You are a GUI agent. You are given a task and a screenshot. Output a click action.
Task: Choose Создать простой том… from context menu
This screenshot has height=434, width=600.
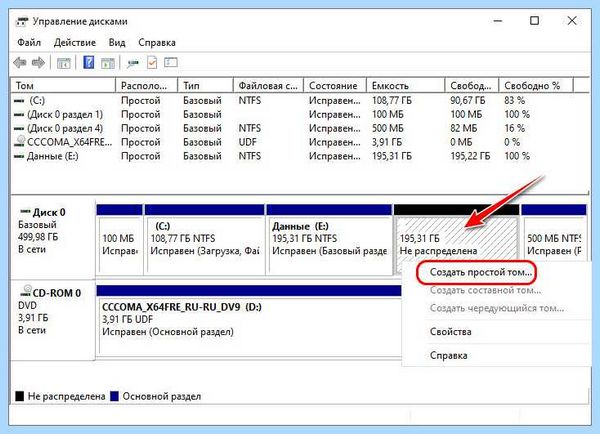pos(481,272)
